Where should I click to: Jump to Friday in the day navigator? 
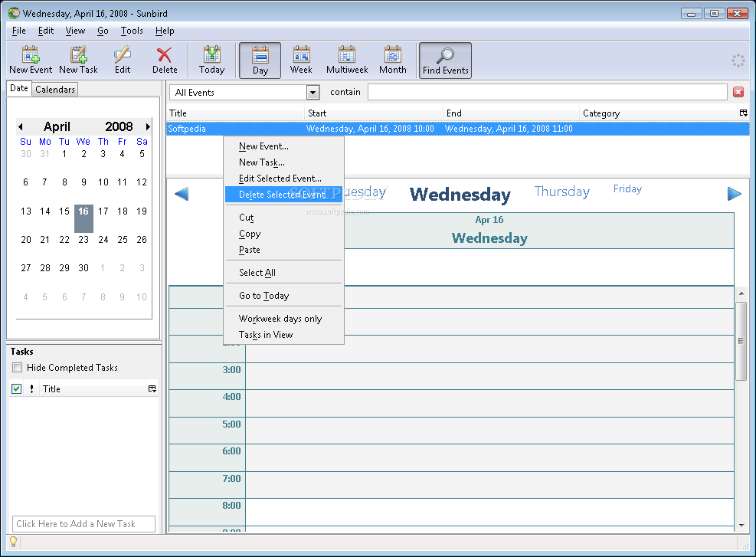pyautogui.click(x=627, y=188)
